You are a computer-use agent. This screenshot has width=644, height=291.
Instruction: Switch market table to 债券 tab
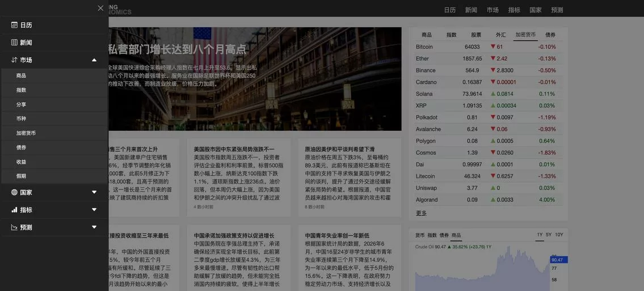550,35
